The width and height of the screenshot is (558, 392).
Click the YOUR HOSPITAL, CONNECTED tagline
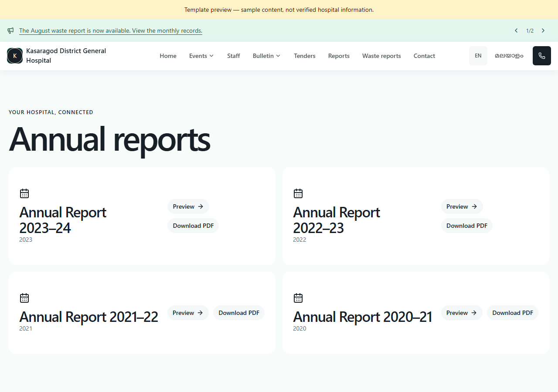click(x=51, y=112)
